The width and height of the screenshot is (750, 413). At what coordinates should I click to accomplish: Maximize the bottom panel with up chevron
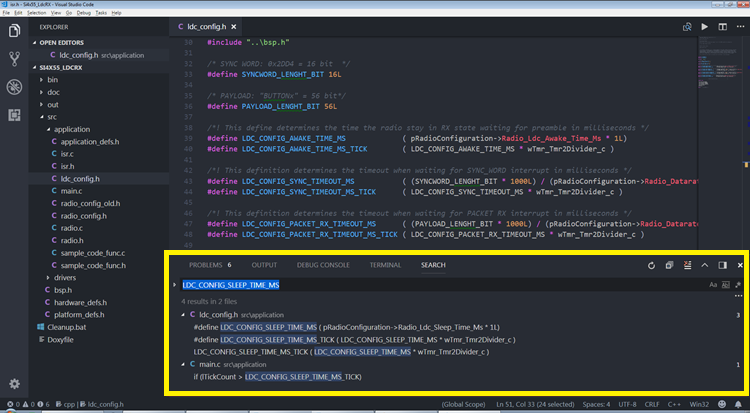click(704, 265)
